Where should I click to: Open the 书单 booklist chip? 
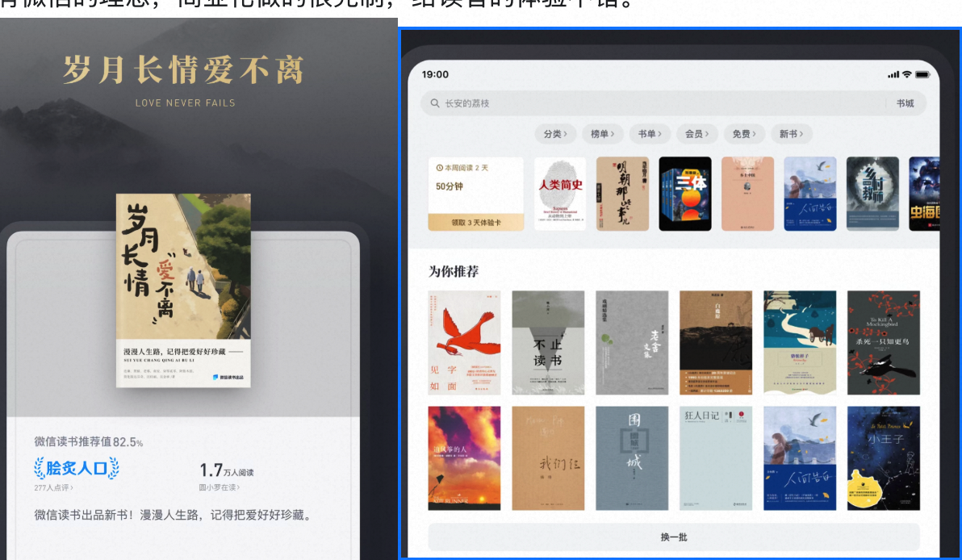point(650,134)
